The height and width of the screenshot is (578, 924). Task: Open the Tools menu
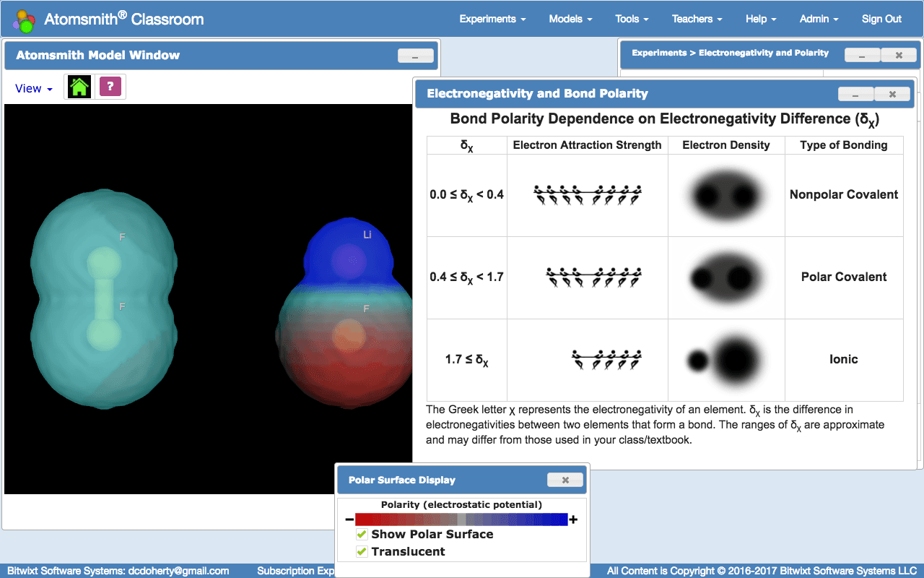(x=632, y=19)
